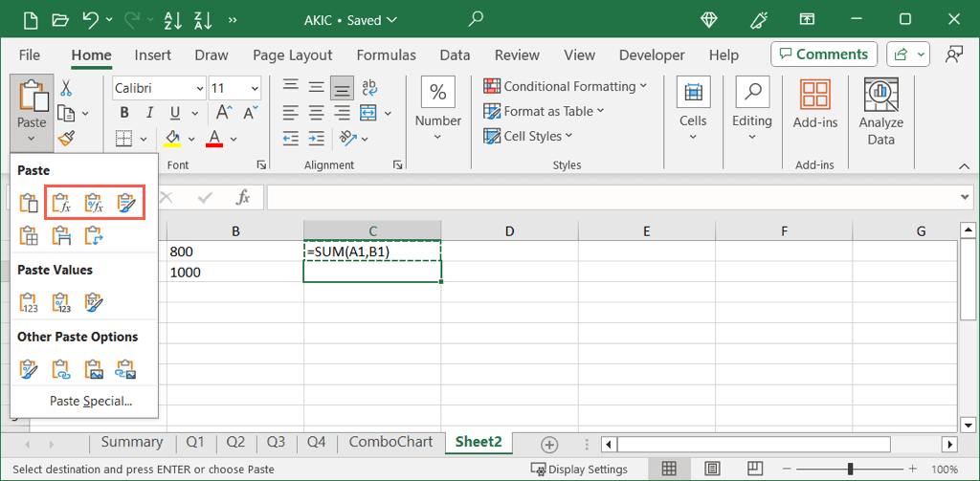The width and height of the screenshot is (980, 481).
Task: Click Display Settings in status bar
Action: [579, 470]
